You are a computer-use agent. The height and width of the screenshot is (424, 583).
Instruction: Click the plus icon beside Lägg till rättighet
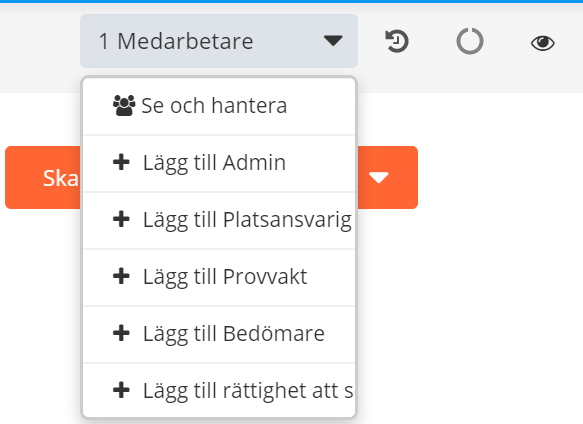(x=121, y=390)
